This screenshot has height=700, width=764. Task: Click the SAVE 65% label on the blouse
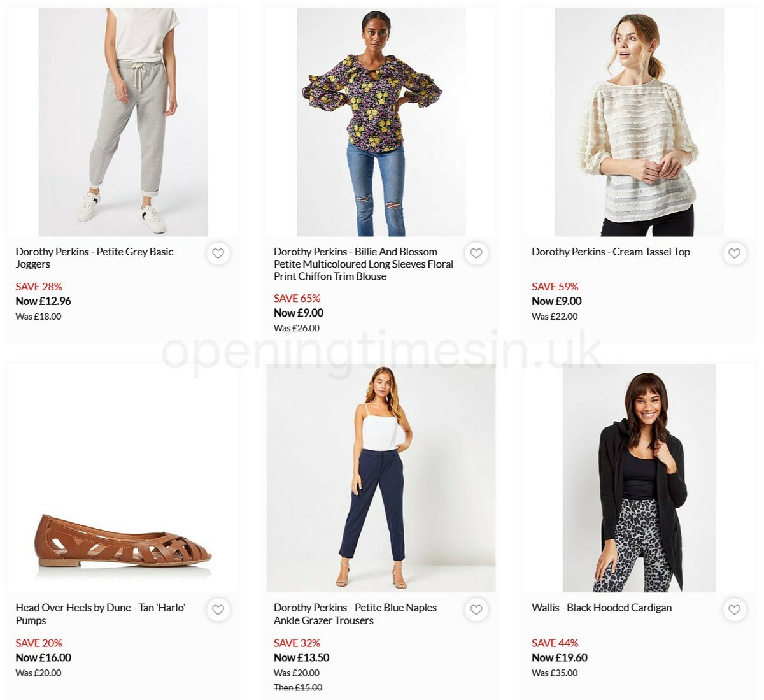(297, 298)
